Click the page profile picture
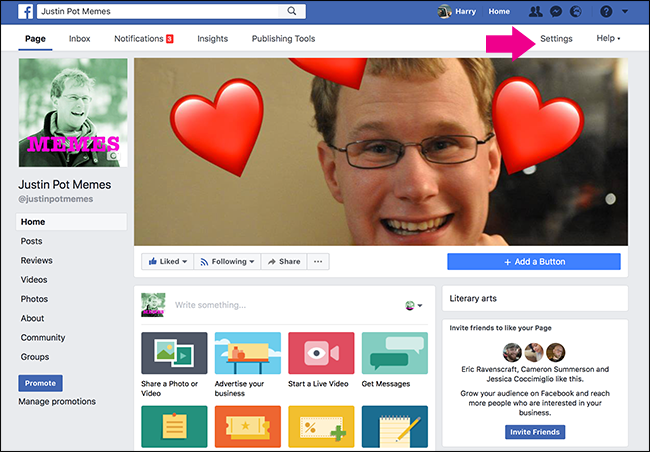Screen dimensions: 650x452 (73, 113)
